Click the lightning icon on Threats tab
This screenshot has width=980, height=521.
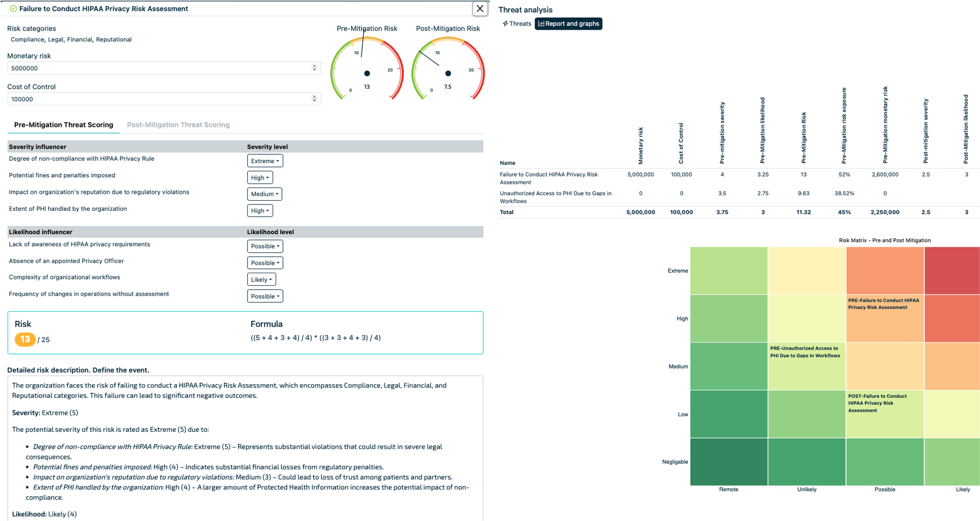click(505, 23)
